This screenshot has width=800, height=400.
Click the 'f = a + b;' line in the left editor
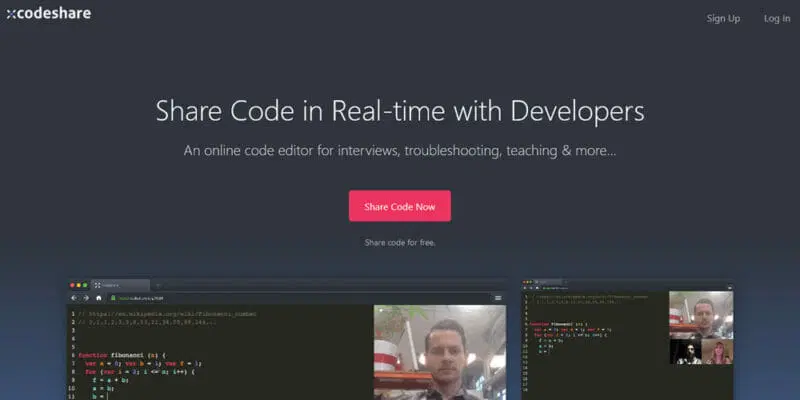click(x=110, y=380)
